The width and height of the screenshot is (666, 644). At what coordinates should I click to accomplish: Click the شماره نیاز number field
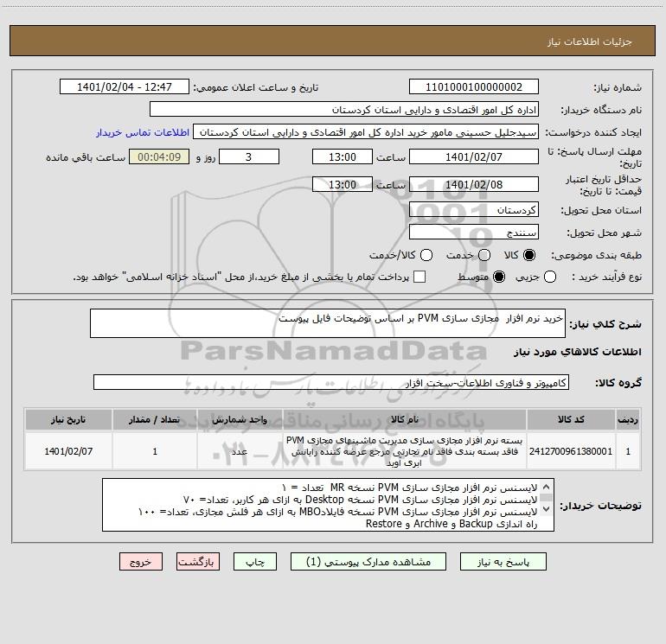(x=474, y=86)
